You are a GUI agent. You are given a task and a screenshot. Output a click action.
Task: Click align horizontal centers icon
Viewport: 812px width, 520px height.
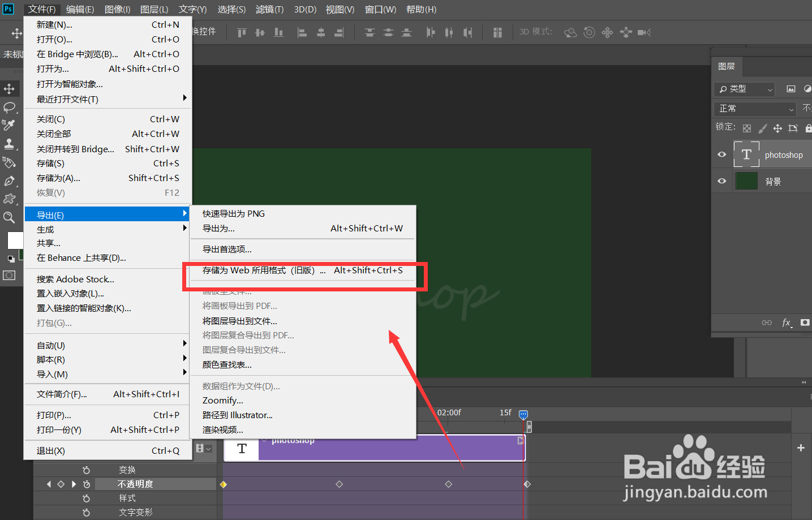pyautogui.click(x=321, y=33)
